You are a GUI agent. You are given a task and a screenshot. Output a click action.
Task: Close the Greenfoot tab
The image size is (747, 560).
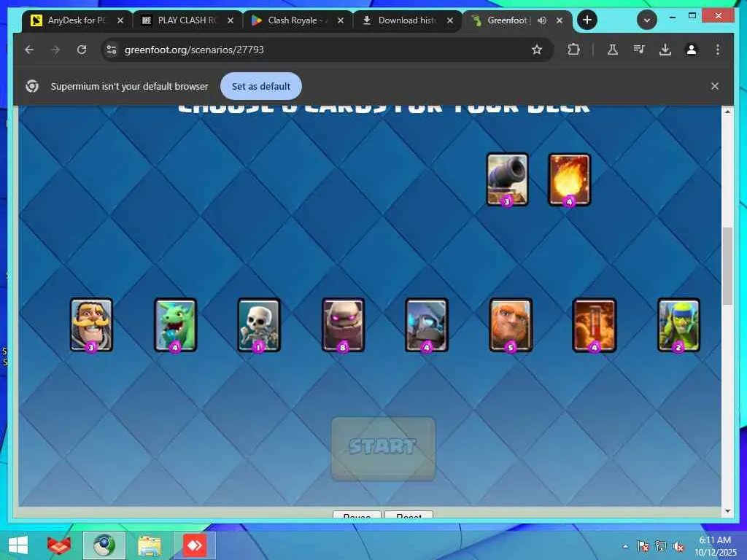(560, 20)
